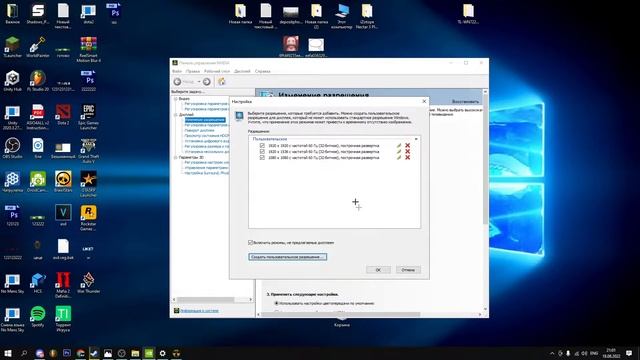Open the Рабочий стол menu
Viewport: 640px width, 360px height.
click(x=217, y=71)
